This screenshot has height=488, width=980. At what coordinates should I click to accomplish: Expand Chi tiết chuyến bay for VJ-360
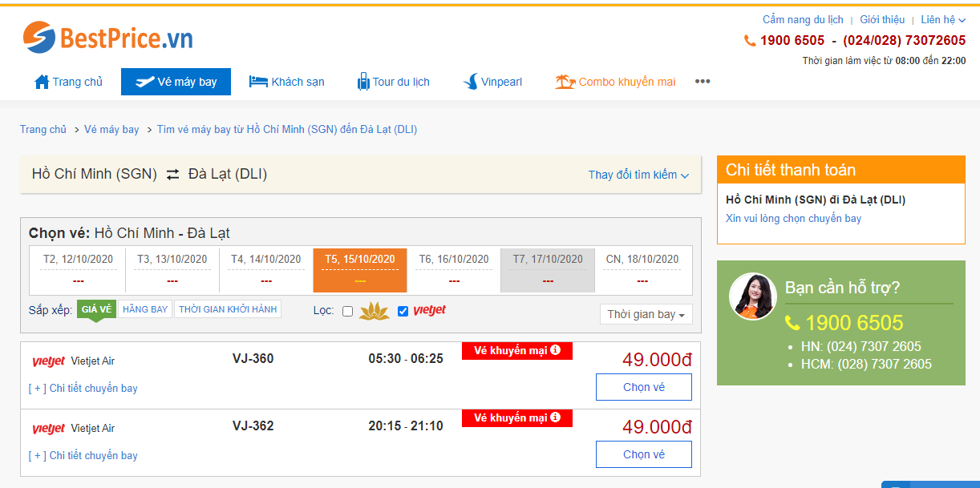click(x=83, y=388)
